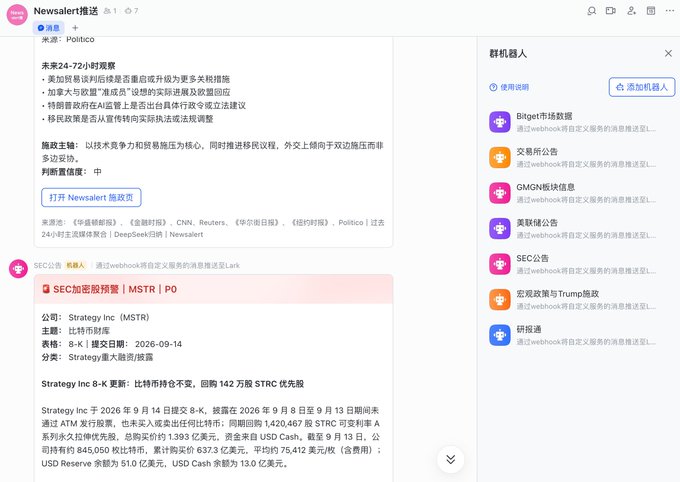Select the 美联储公告 bot icon

coord(500,229)
